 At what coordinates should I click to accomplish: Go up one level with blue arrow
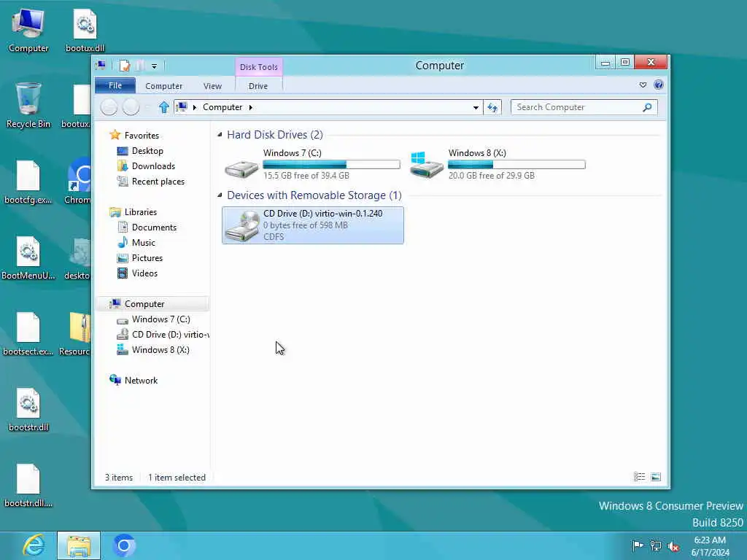(164, 107)
